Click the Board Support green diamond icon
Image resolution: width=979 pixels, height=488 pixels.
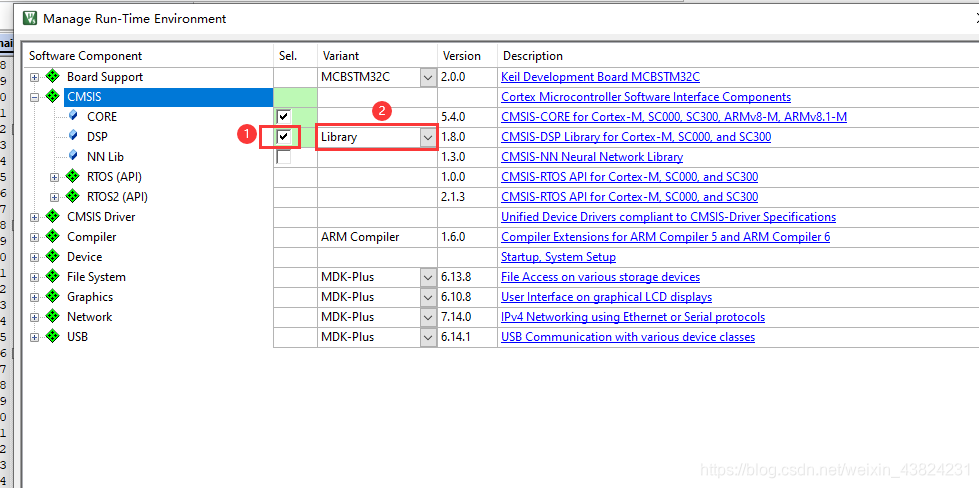point(52,77)
